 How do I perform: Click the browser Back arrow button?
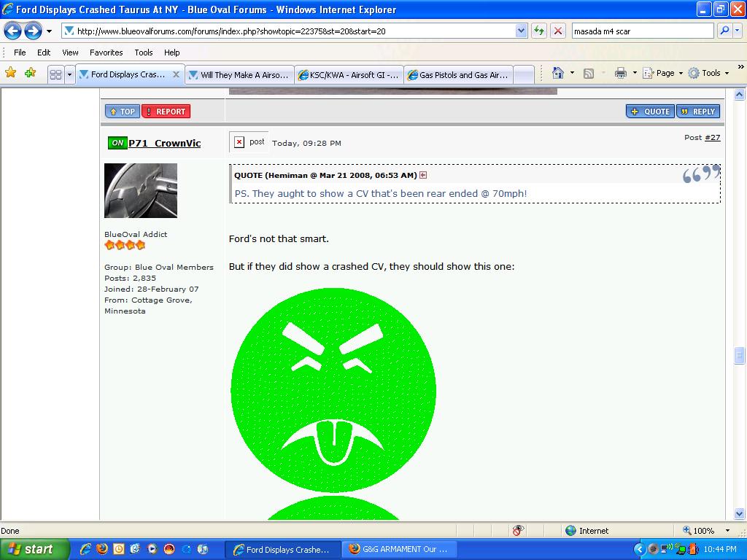tap(13, 31)
